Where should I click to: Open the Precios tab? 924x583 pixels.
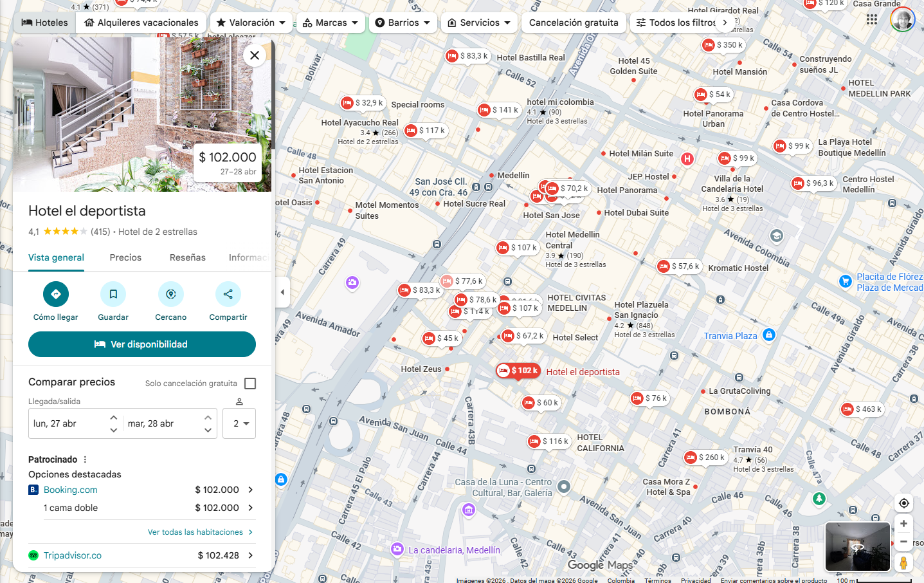(x=125, y=257)
